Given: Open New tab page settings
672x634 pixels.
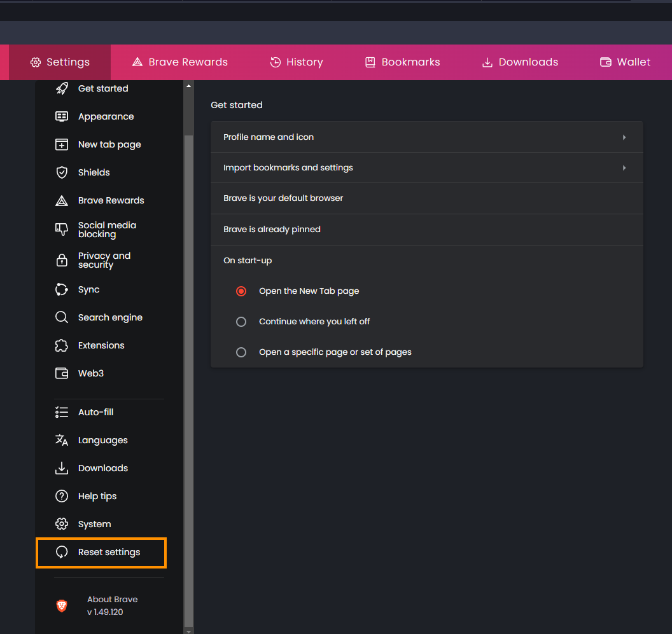Looking at the screenshot, I should (x=109, y=144).
